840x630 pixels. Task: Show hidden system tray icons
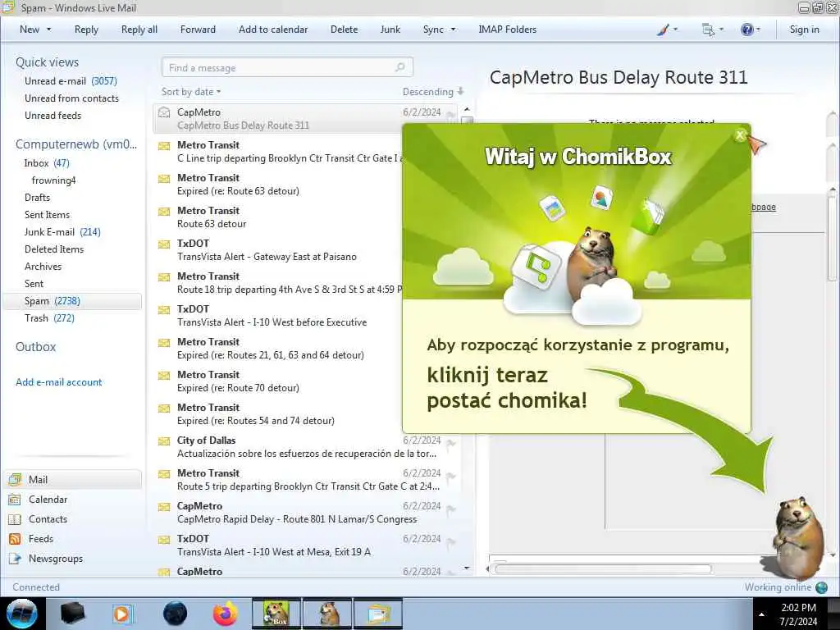click(x=762, y=614)
